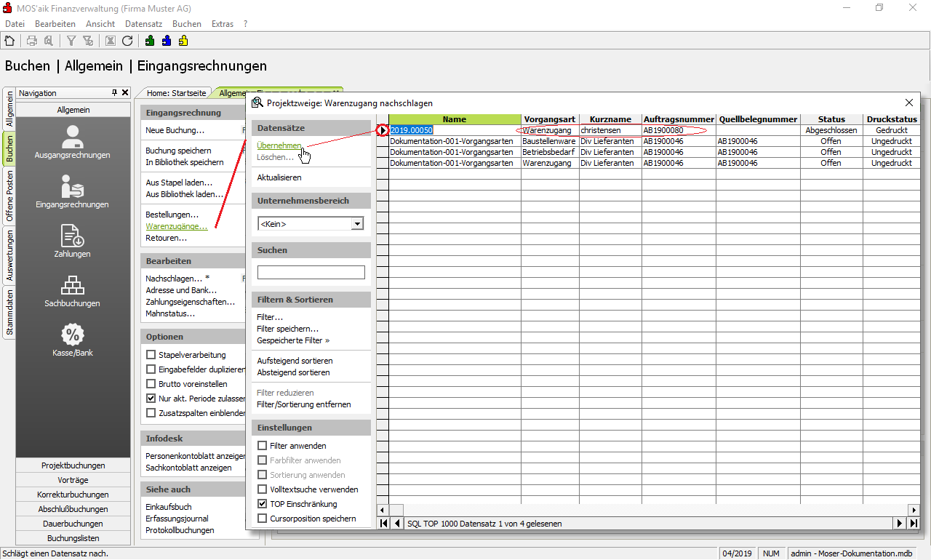Open Ausgangsrechnungen in the navigation panel
931x560 pixels.
72,143
